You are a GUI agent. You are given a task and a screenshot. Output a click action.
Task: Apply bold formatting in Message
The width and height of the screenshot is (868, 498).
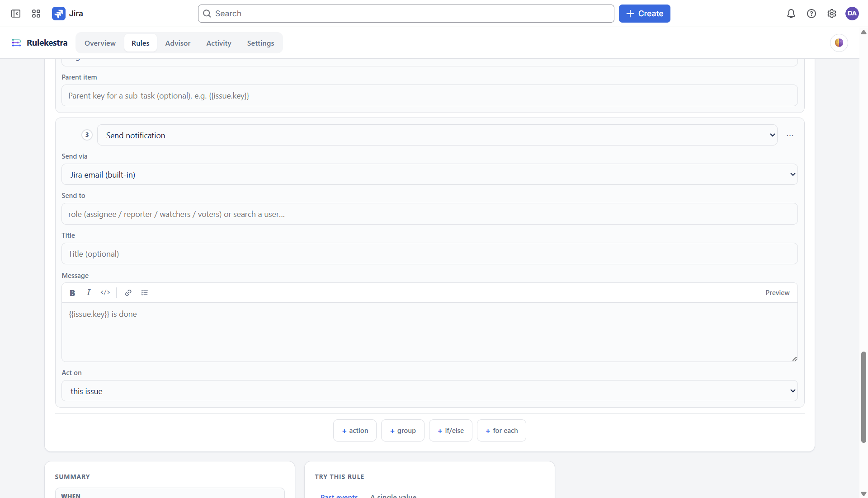point(72,293)
